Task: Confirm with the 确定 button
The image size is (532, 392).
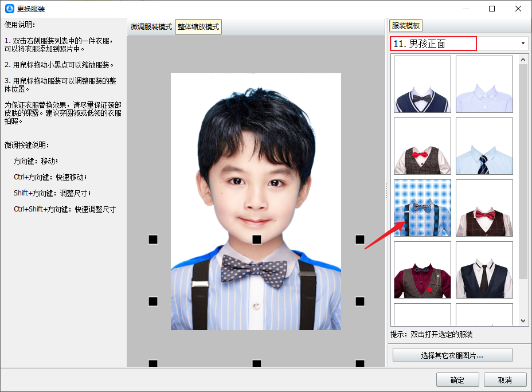Action: (457, 380)
